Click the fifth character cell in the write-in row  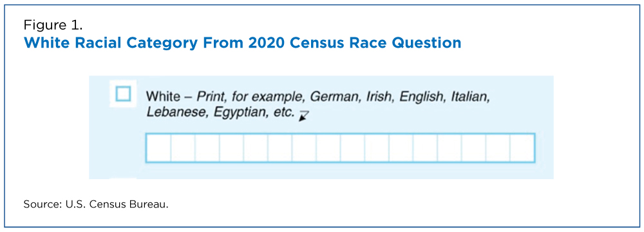[x=256, y=148]
